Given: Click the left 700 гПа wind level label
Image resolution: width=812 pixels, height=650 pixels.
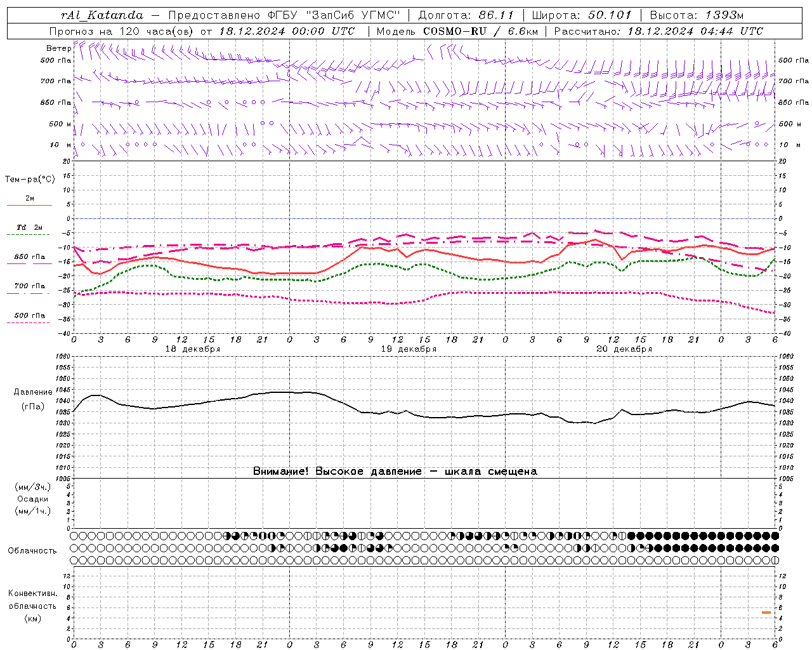Looking at the screenshot, I should [x=56, y=81].
